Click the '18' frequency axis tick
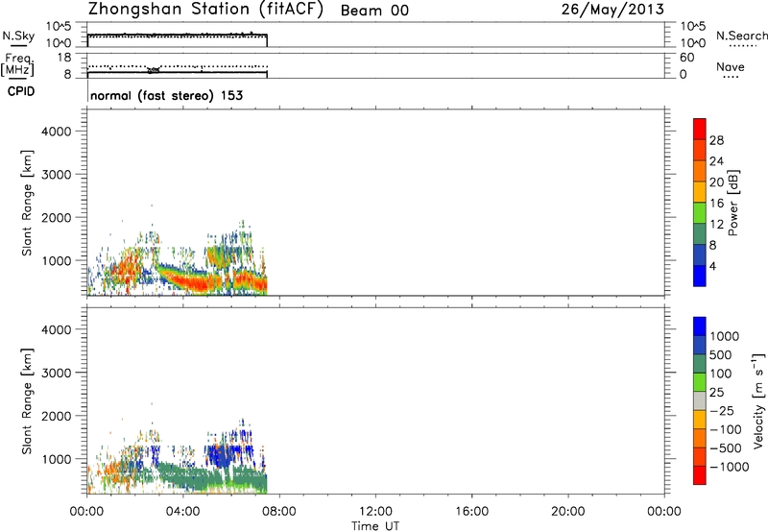The image size is (768, 532). click(x=64, y=58)
